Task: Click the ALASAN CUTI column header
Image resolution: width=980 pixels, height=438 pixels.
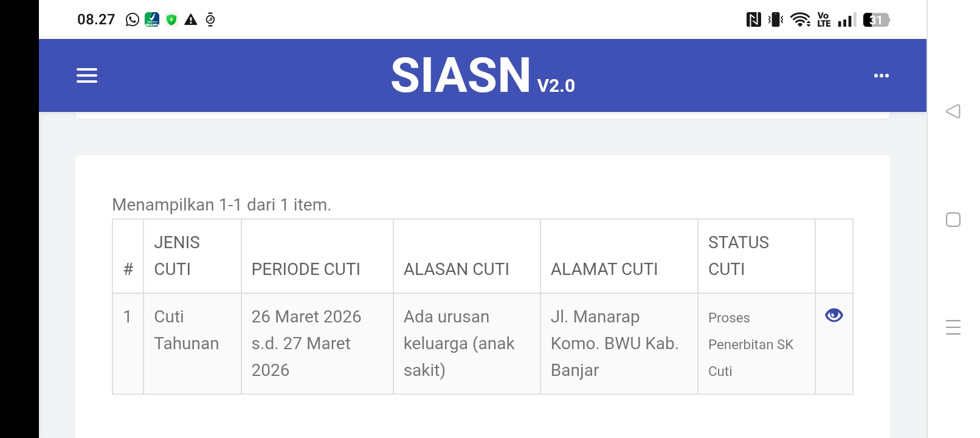Action: click(x=456, y=269)
